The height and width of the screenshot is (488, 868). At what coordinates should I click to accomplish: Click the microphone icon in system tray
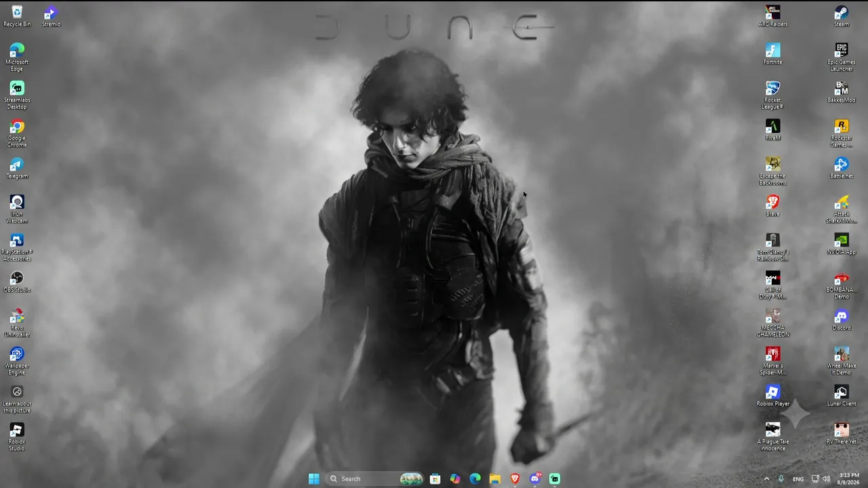781,479
